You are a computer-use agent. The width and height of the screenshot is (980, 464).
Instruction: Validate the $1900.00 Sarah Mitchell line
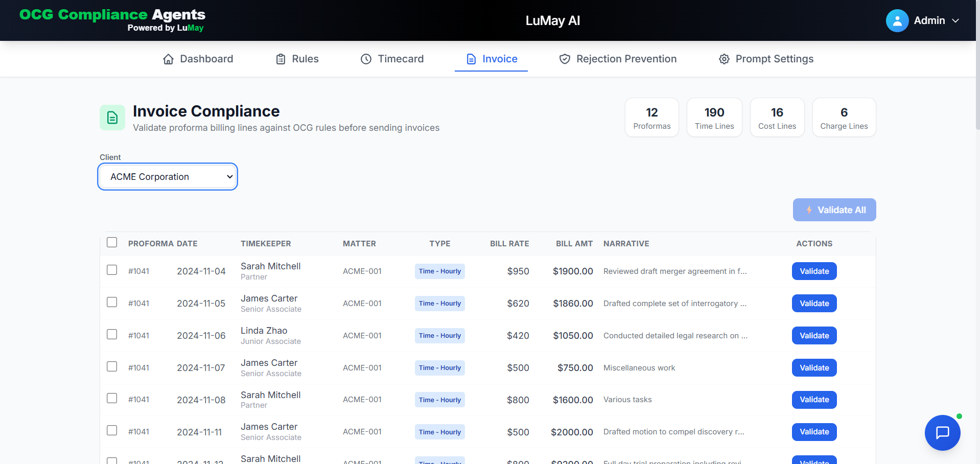tap(814, 271)
